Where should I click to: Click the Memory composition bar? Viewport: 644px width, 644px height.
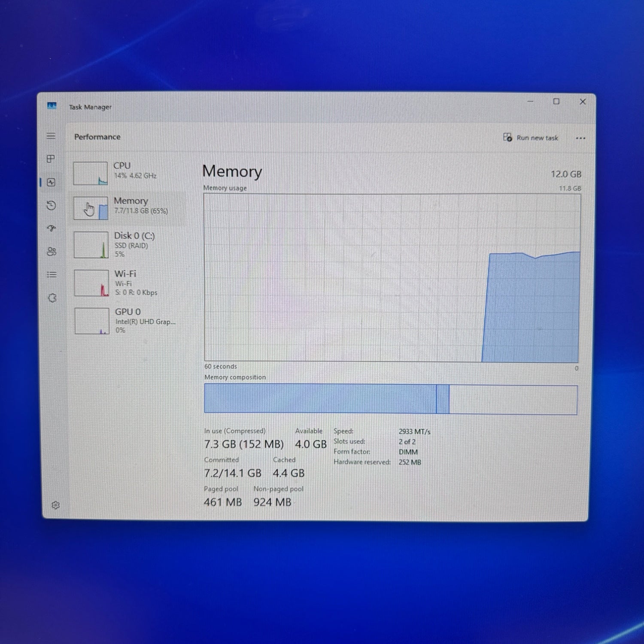(x=391, y=399)
